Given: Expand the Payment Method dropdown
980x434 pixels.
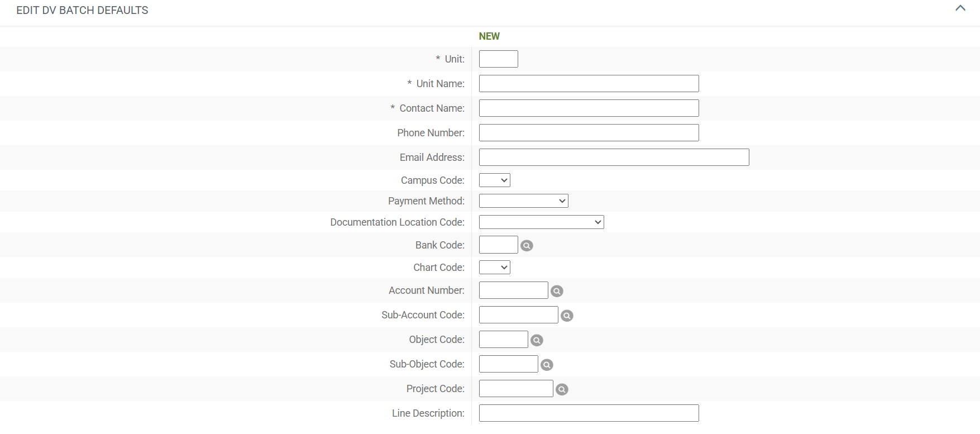Looking at the screenshot, I should 523,201.
